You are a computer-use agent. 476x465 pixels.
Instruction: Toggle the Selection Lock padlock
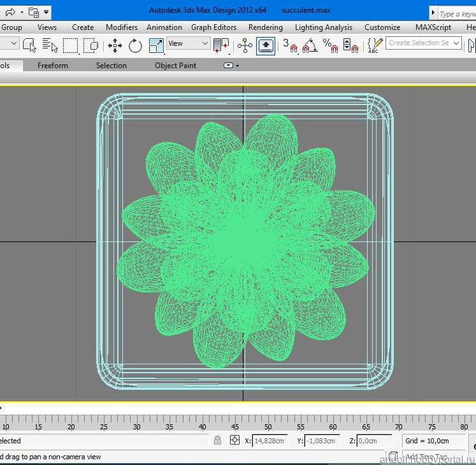point(218,440)
